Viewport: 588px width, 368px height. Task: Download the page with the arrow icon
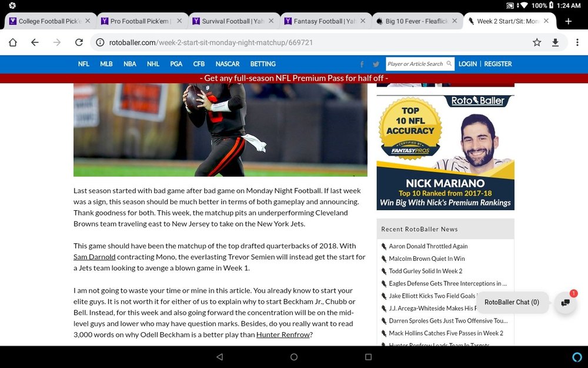(556, 42)
